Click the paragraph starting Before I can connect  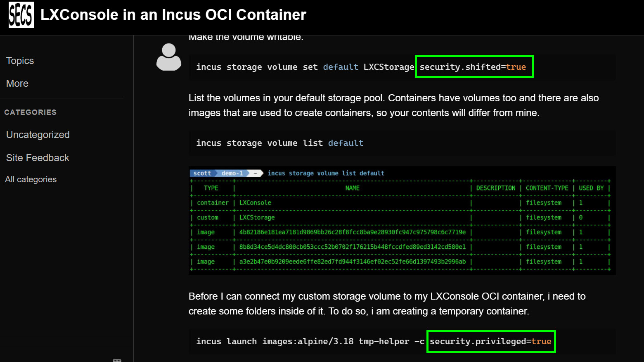[387, 304]
